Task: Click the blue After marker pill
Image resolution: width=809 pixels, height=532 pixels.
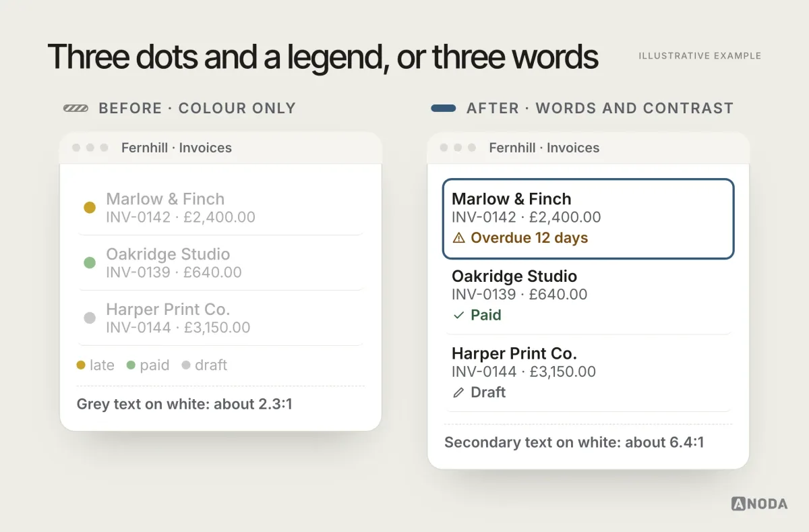Action: pos(444,109)
